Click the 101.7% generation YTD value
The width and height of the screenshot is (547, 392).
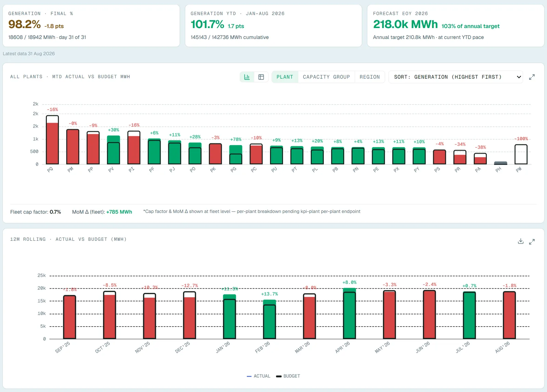point(207,24)
